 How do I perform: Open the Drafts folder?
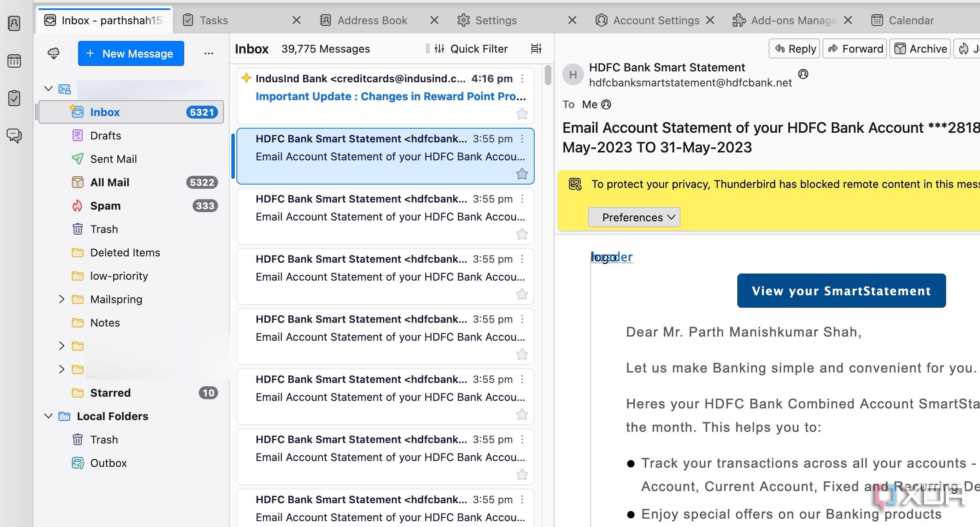pos(131,136)
